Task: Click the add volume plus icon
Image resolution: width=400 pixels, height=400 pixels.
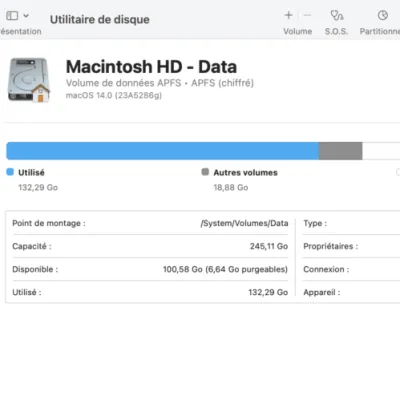Action: pos(288,15)
